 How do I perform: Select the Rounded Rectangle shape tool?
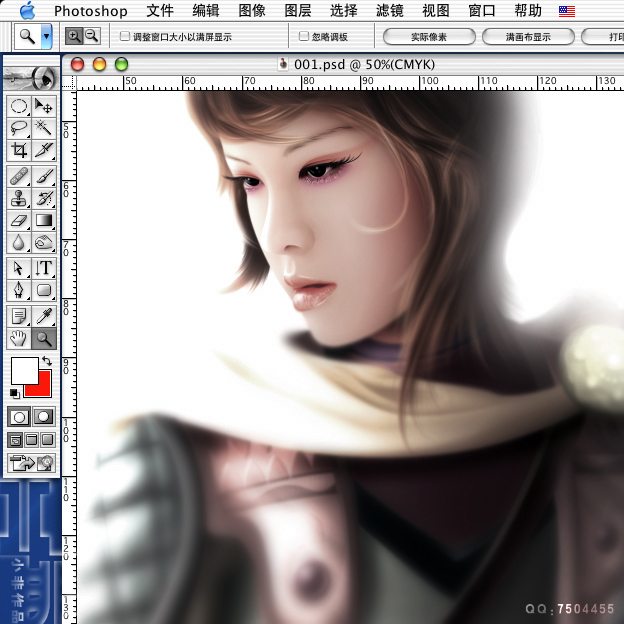pyautogui.click(x=44, y=290)
